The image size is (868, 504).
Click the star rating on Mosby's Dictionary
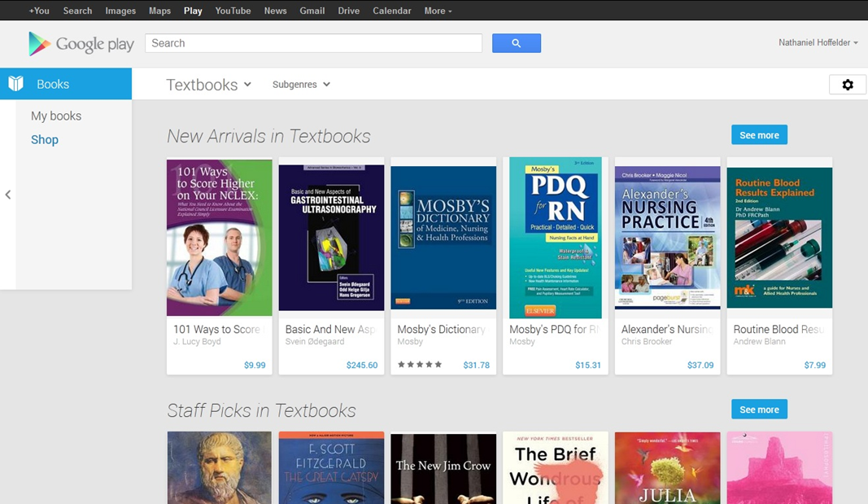pyautogui.click(x=420, y=365)
